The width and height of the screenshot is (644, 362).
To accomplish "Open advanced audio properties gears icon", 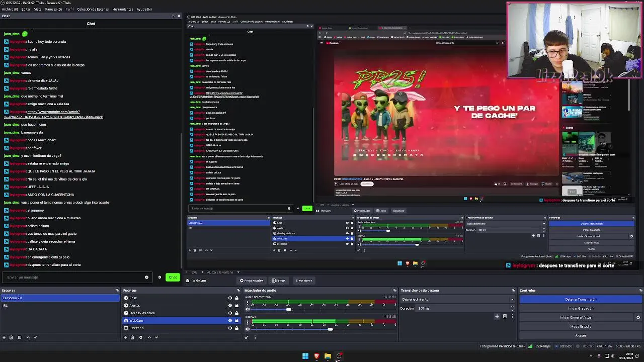I will pos(247,337).
